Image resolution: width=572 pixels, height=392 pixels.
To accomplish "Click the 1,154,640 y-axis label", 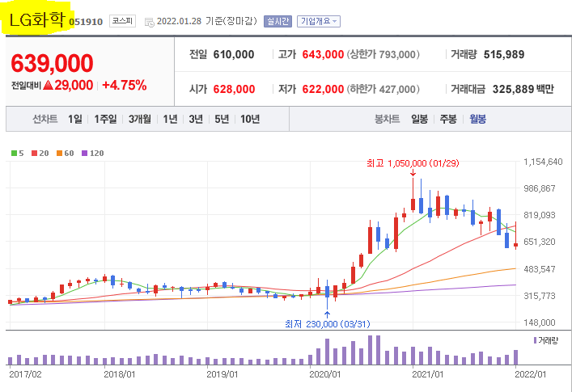I will point(543,162).
